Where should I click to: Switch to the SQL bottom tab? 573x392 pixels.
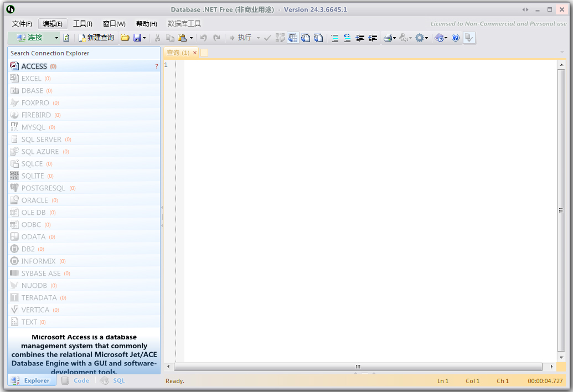113,381
